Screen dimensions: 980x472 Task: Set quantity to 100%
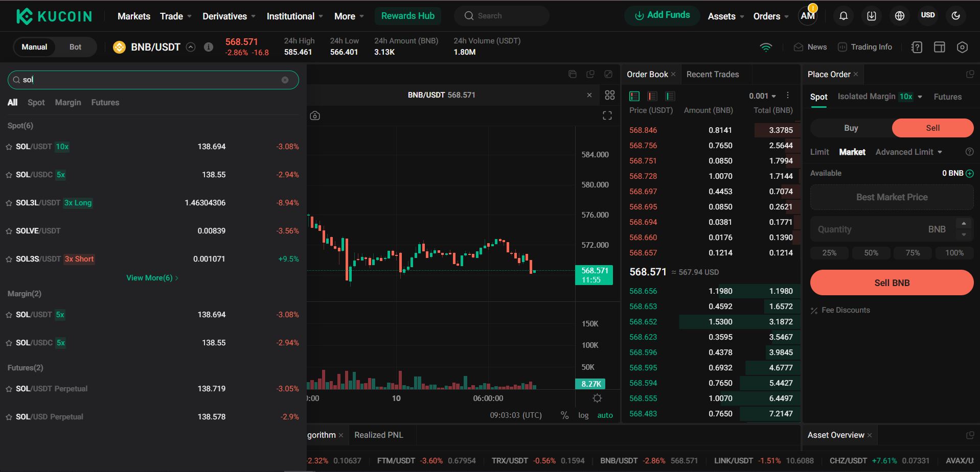click(x=954, y=253)
